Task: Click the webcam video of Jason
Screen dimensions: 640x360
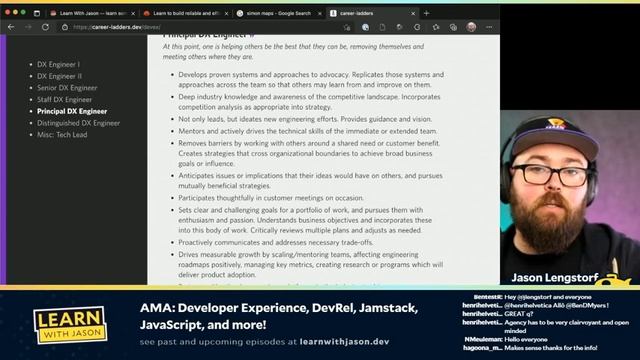Action: pyautogui.click(x=570, y=197)
